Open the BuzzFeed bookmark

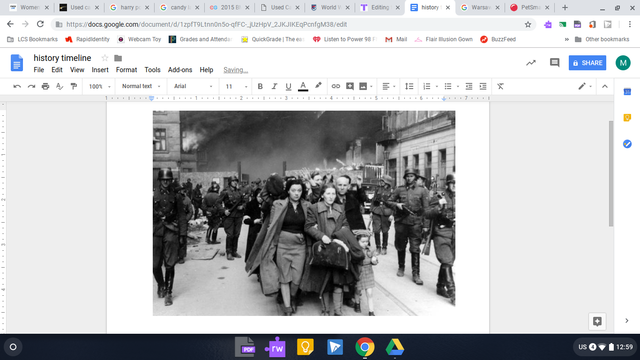[498, 39]
